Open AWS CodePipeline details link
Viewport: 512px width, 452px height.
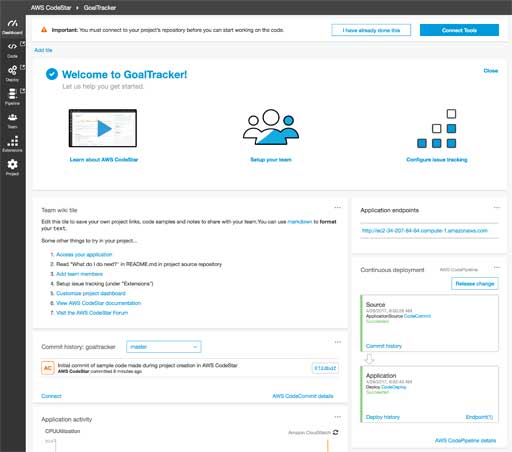pos(465,441)
